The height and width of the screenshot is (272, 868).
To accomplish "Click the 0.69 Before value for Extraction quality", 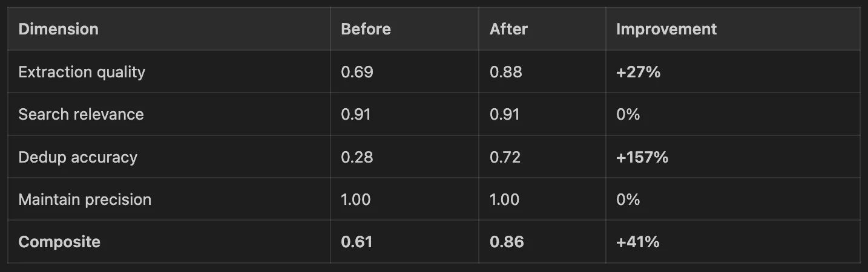I will 357,72.
